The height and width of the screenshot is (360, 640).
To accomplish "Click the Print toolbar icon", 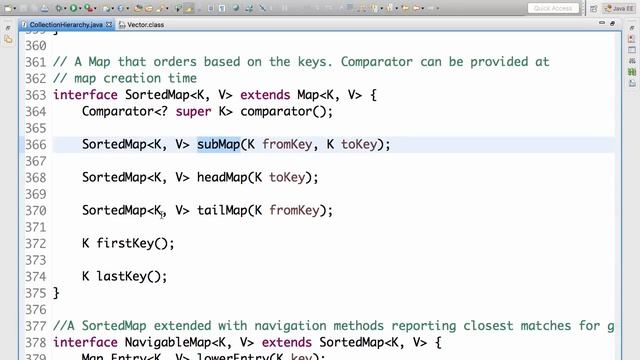I will coord(44,8).
